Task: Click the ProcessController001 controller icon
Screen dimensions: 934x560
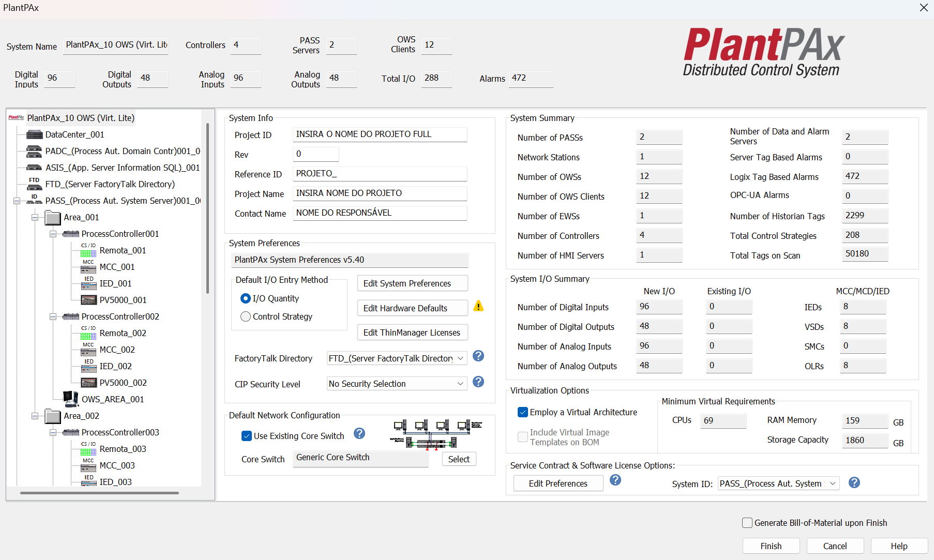Action: pyautogui.click(x=71, y=234)
